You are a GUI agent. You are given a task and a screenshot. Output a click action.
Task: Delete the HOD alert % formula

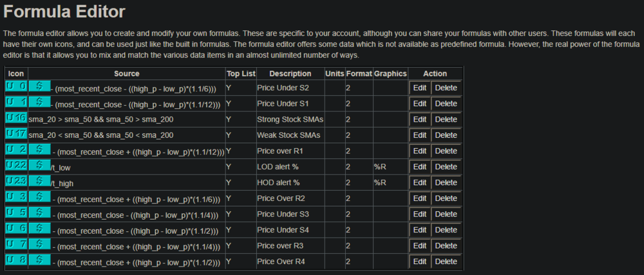(x=446, y=182)
